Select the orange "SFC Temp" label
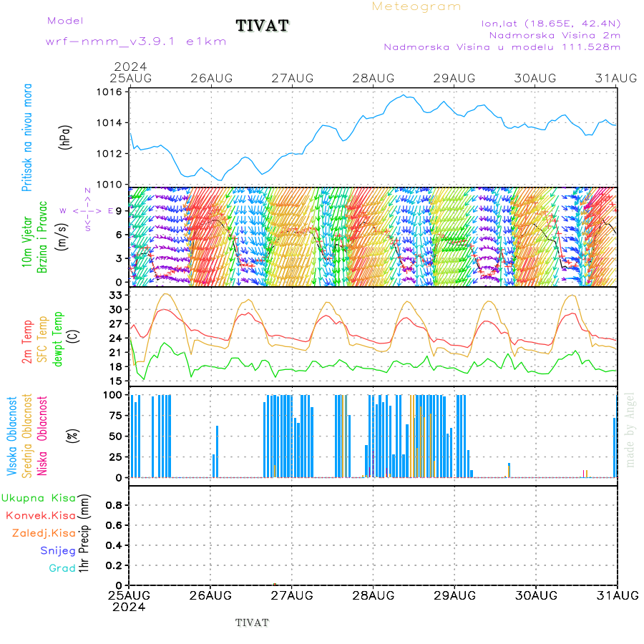 click(42, 339)
